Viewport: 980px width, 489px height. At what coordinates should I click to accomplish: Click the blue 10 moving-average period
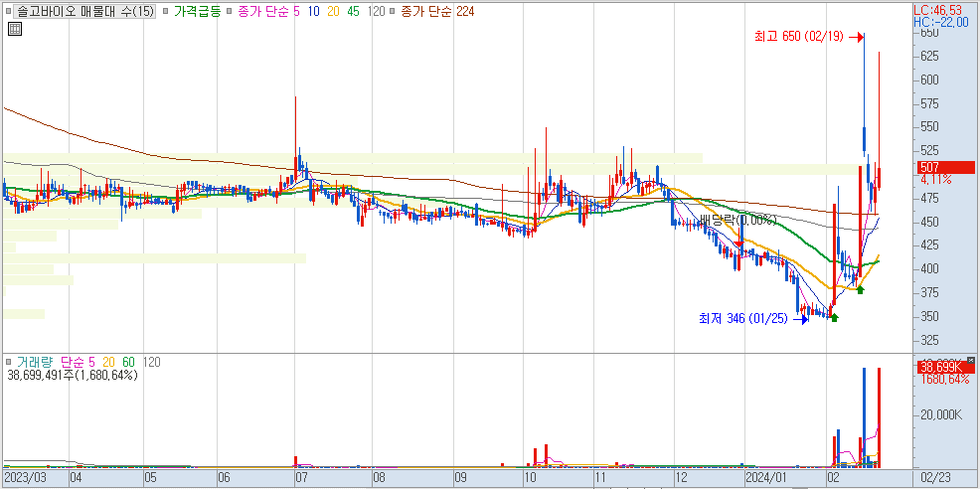coord(314,11)
